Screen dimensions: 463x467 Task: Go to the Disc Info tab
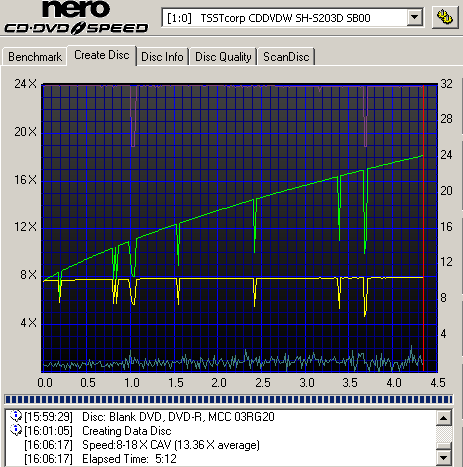pyautogui.click(x=162, y=57)
